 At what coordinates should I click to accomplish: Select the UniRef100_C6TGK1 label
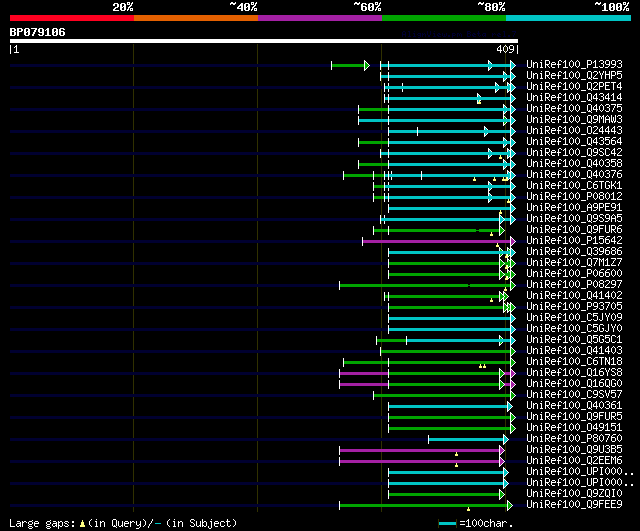pyautogui.click(x=574, y=186)
